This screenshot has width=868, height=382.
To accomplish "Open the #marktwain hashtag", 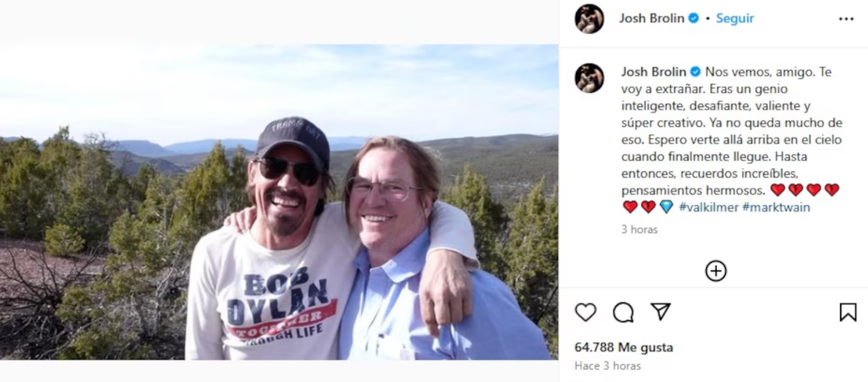I will [776, 207].
